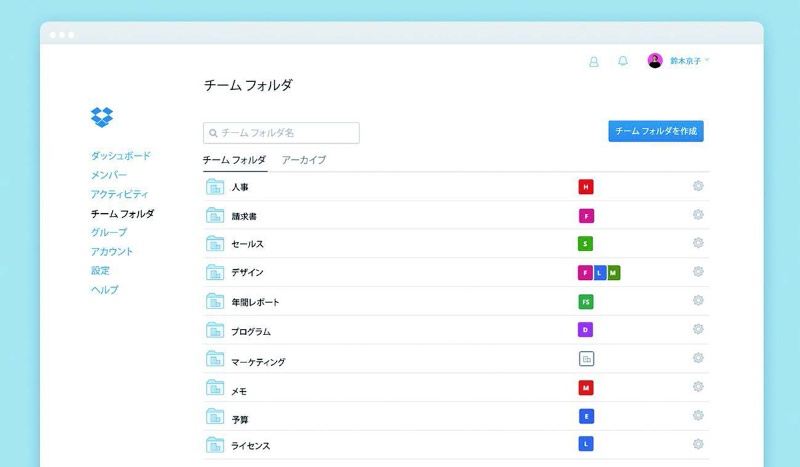800x467 pixels.
Task: Click the マーケティング folder icon
Action: 215,360
